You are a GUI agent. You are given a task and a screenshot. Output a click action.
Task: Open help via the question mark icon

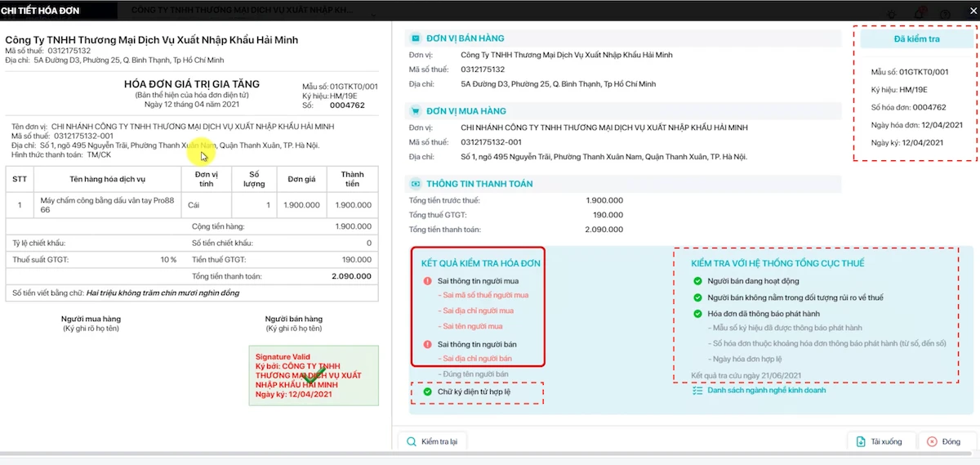pos(945,12)
